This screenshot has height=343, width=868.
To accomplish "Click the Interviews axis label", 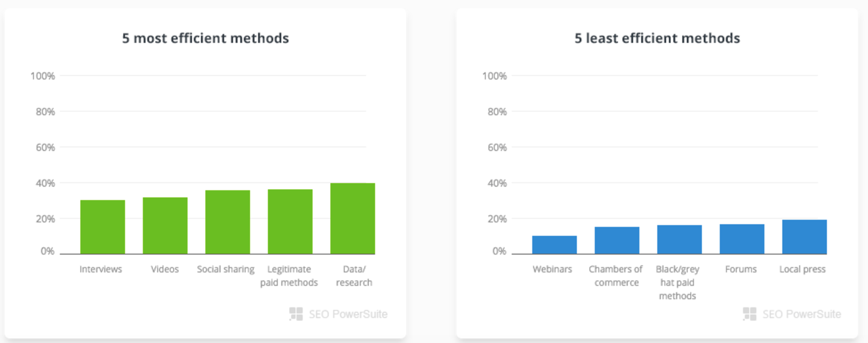I will point(101,269).
